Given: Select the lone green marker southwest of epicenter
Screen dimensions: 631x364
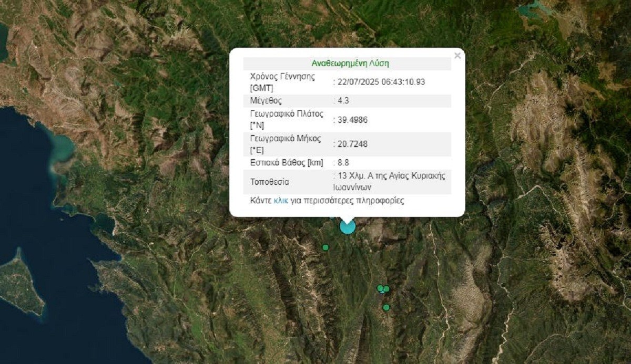Looking at the screenshot, I should tap(325, 247).
